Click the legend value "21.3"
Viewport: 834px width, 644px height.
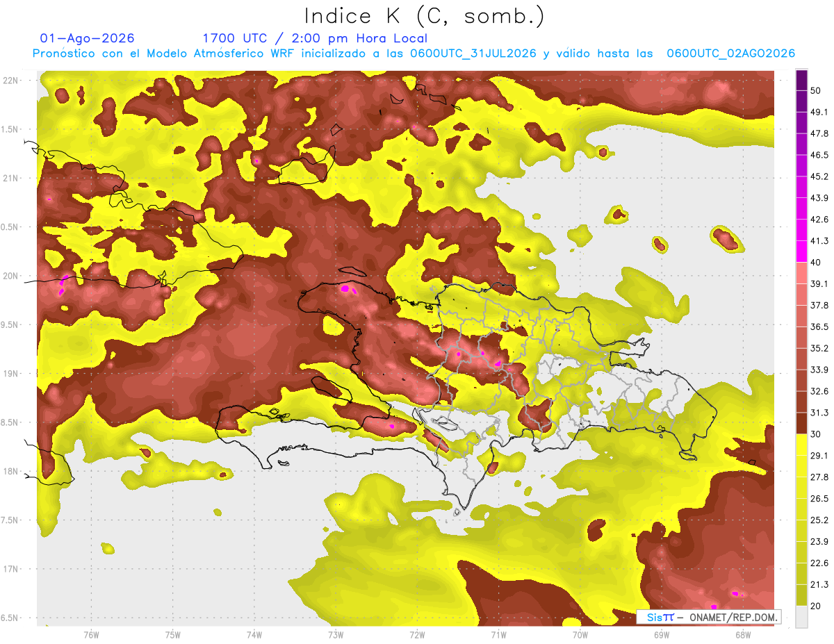pyautogui.click(x=819, y=584)
